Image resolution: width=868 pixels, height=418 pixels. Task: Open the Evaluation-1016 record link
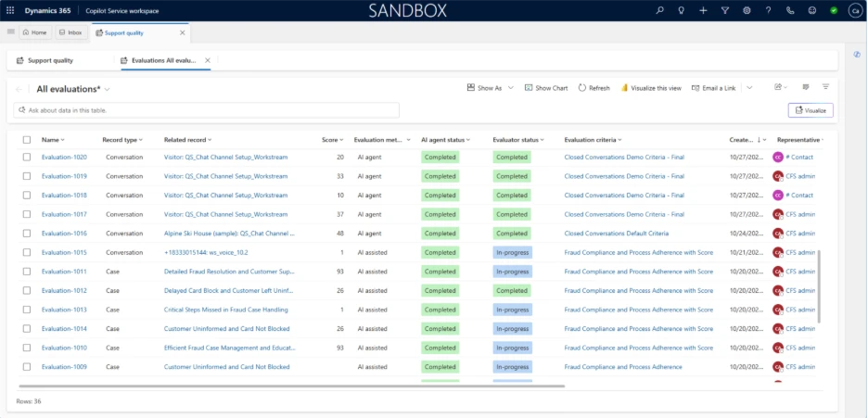click(x=64, y=234)
